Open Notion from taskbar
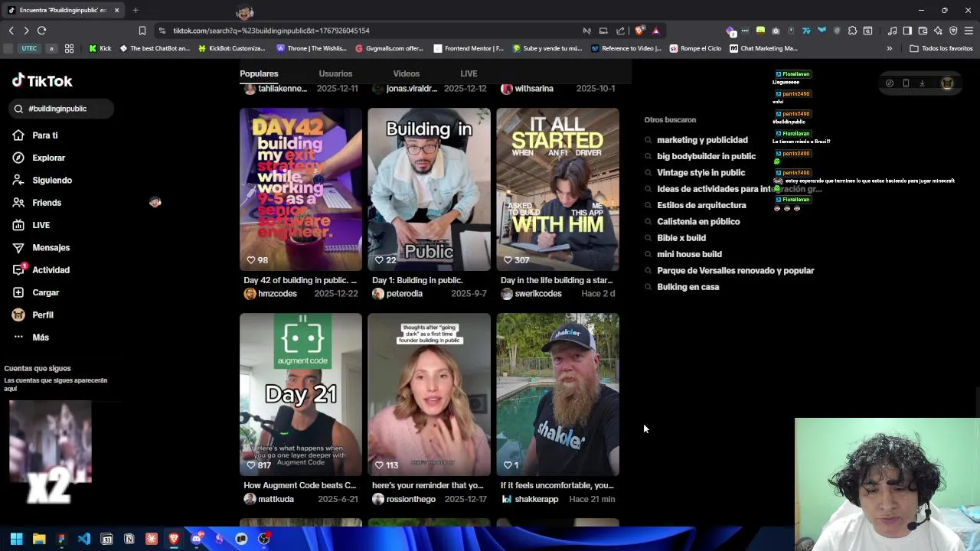The width and height of the screenshot is (980, 551). pos(129,539)
